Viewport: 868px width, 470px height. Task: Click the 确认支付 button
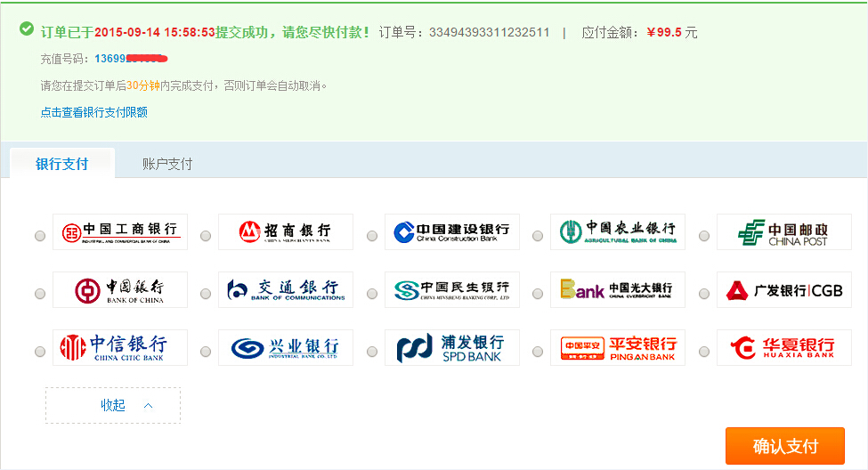click(x=785, y=446)
